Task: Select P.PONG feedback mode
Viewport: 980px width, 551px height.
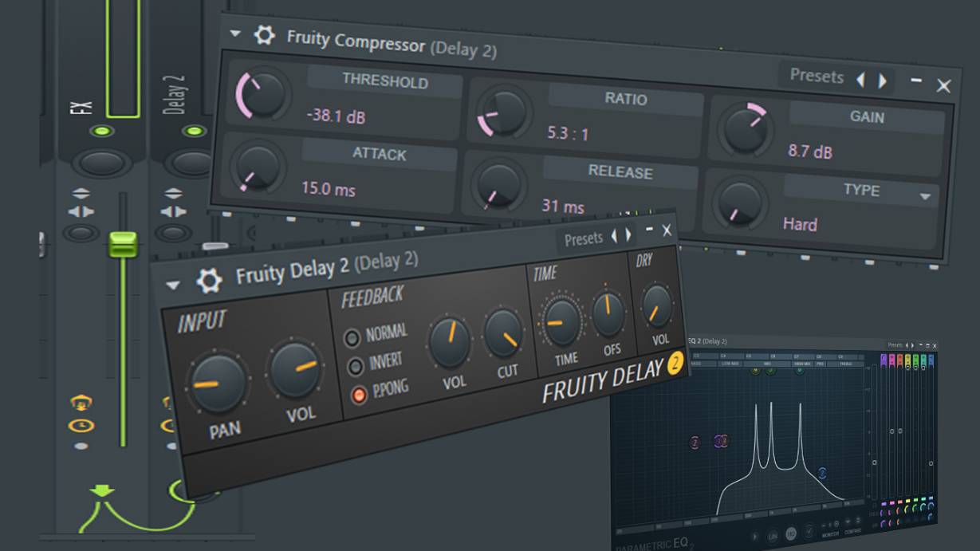Action: (360, 395)
